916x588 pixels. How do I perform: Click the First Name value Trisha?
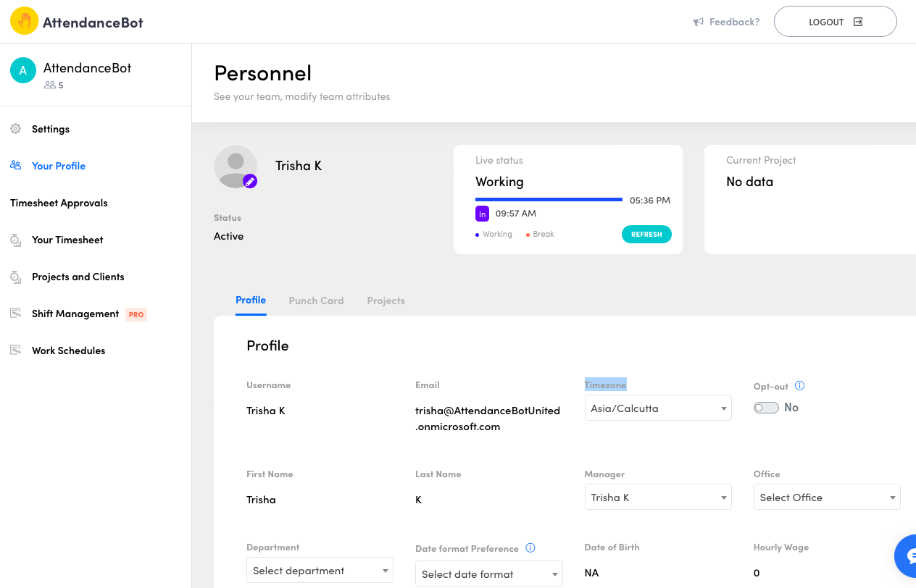click(261, 500)
